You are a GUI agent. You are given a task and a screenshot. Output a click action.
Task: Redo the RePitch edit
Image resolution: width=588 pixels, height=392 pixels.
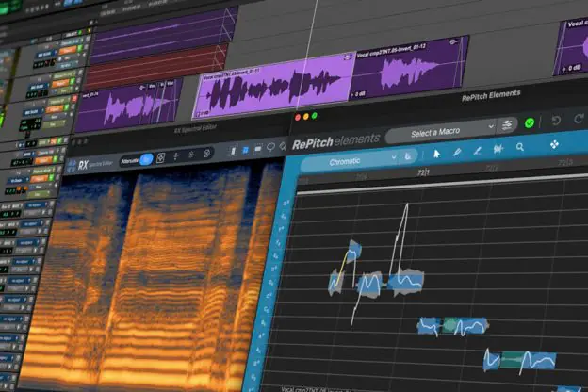click(579, 119)
